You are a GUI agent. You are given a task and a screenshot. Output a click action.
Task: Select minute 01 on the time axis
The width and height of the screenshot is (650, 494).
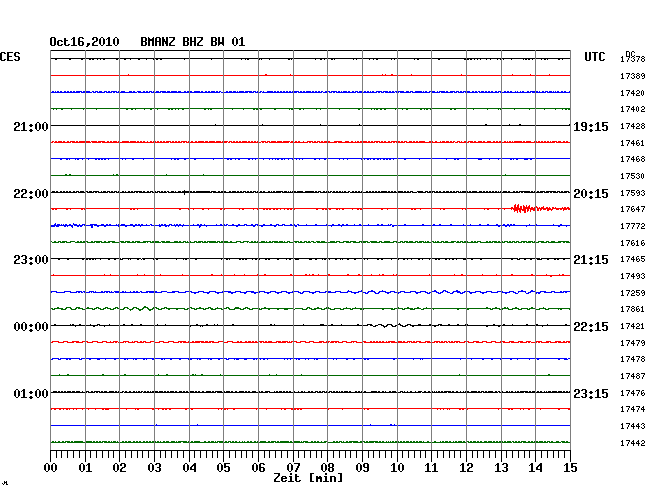coord(85,468)
